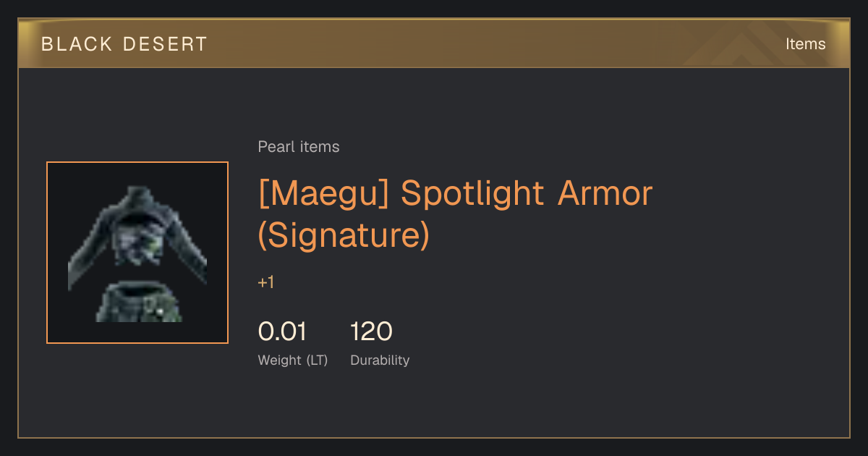Click the (Signature) line of item name
The height and width of the screenshot is (456, 868).
click(344, 235)
